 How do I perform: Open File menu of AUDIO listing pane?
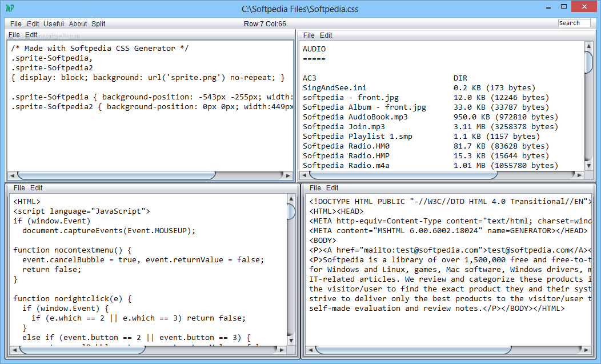click(308, 35)
